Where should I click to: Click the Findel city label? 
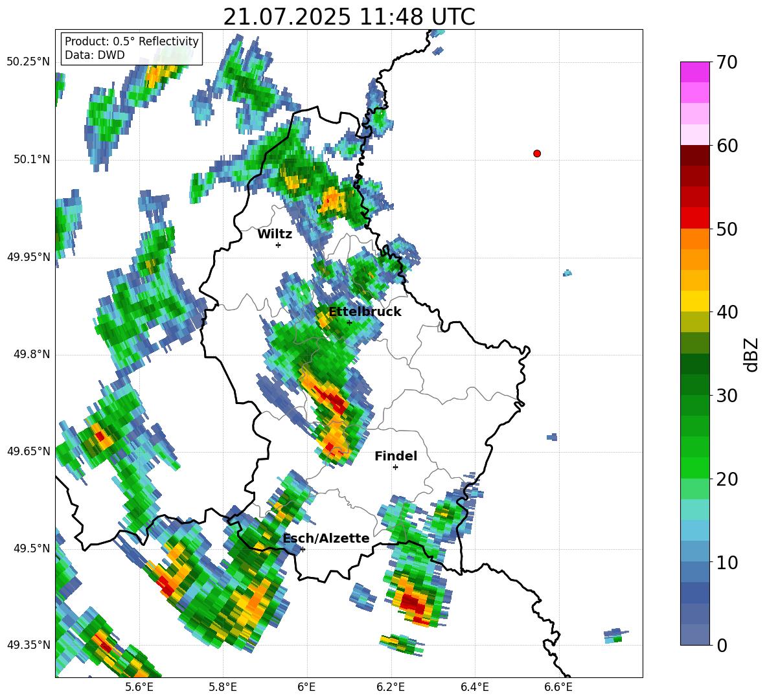tap(396, 456)
